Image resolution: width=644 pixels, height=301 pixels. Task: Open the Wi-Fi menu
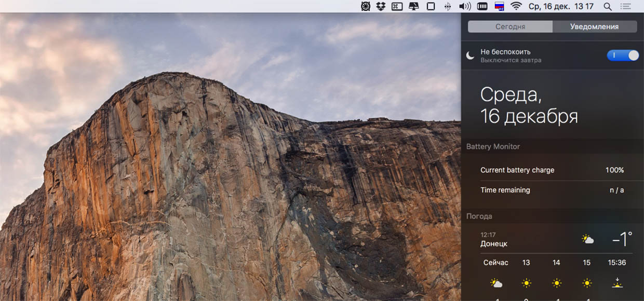tap(516, 6)
